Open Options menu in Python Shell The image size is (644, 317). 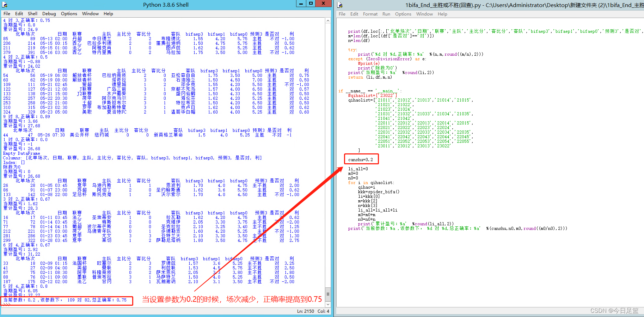click(x=69, y=14)
